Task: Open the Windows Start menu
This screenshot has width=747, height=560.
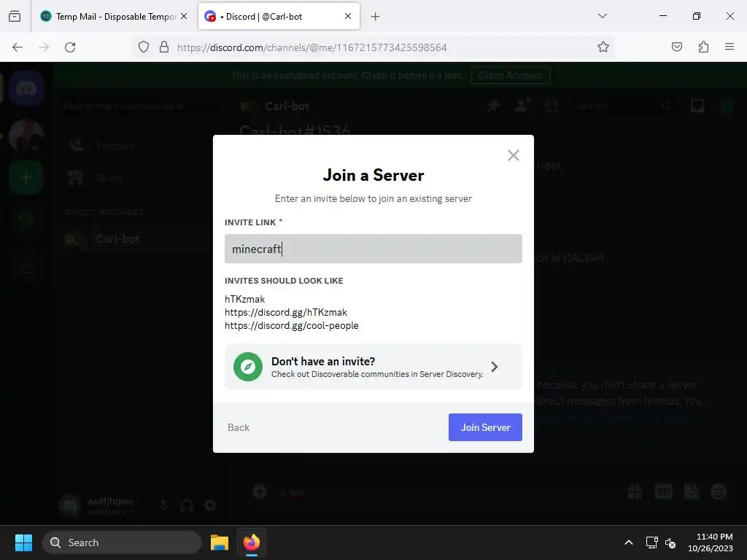Action: point(23,542)
